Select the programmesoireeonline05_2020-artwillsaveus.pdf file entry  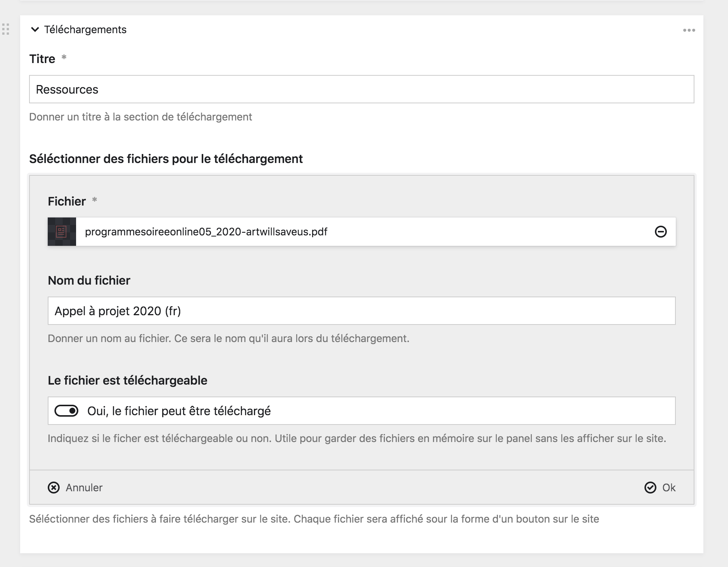[x=206, y=232]
